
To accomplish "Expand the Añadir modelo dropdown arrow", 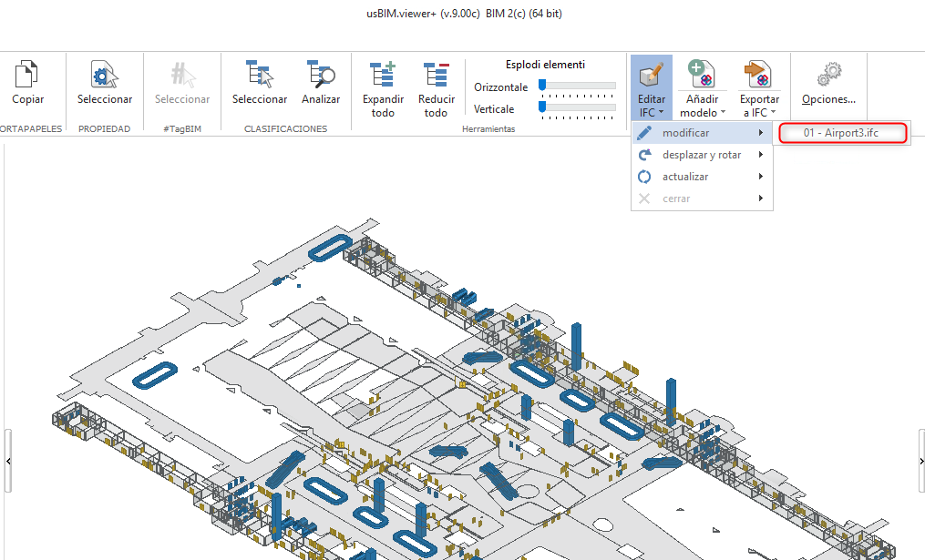I will (723, 112).
